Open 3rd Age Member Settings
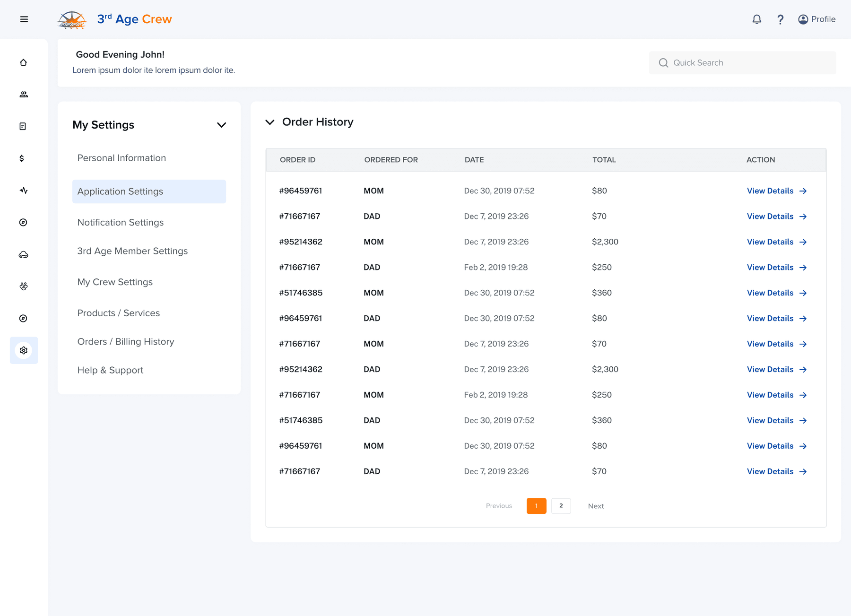Screen dimensions: 851x616 132,251
